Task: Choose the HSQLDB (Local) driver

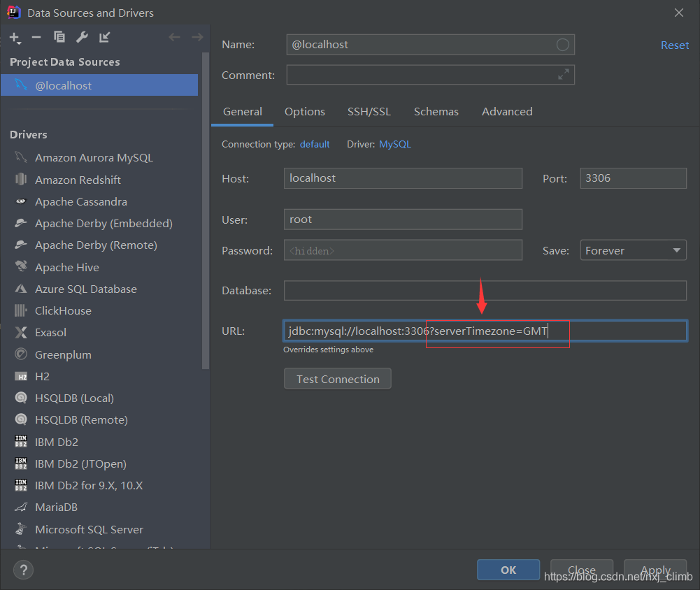Action: (x=74, y=398)
